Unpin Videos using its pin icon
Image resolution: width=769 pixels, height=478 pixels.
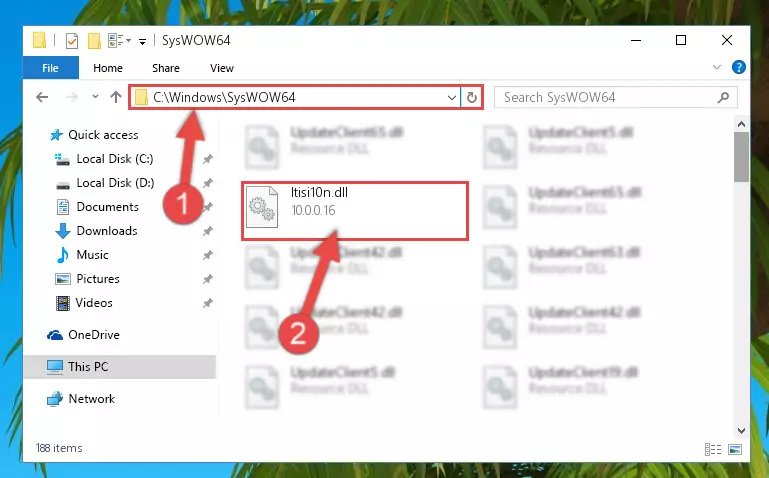pos(208,303)
